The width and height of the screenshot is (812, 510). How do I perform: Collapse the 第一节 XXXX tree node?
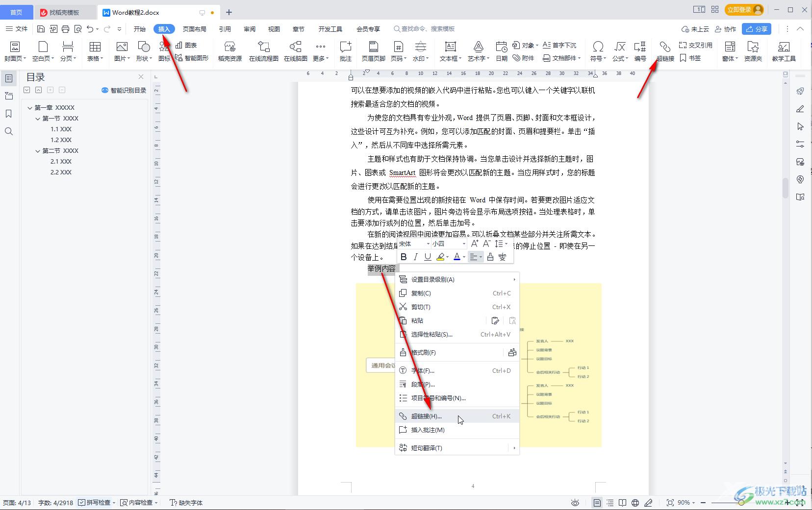point(38,119)
